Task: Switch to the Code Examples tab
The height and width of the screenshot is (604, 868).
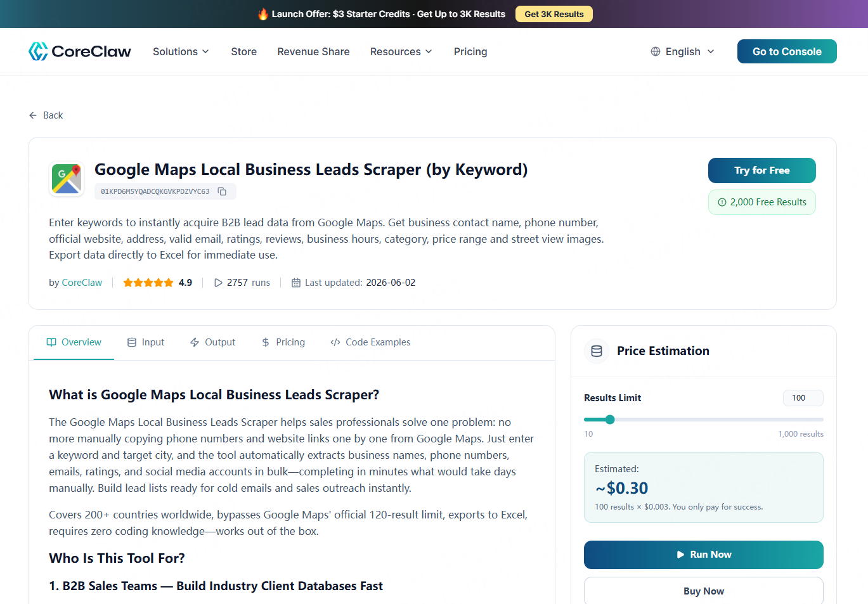Action: tap(370, 342)
